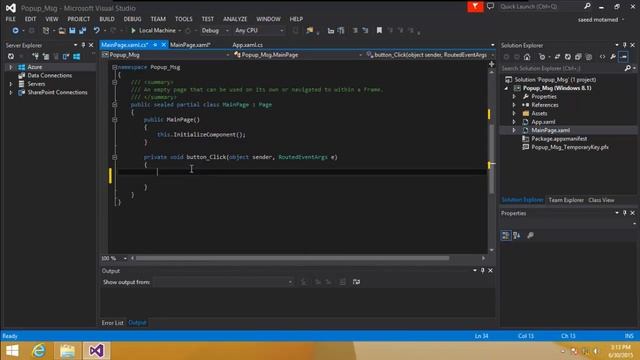Open the TOOLS menu
This screenshot has width=640, height=360.
coord(184,19)
